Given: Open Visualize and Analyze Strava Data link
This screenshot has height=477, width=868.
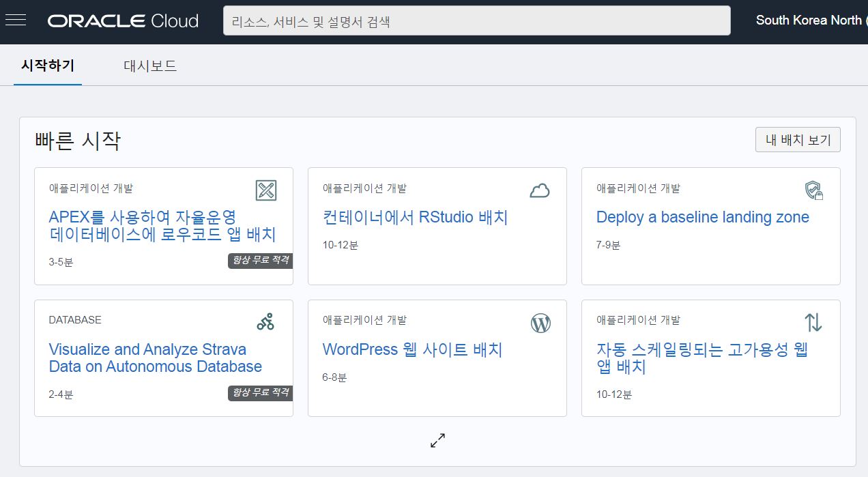Looking at the screenshot, I should pyautogui.click(x=155, y=358).
